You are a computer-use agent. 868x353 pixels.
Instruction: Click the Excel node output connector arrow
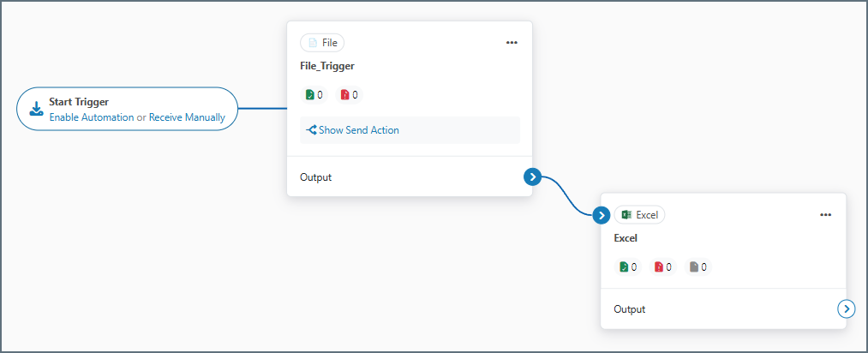coord(846,309)
